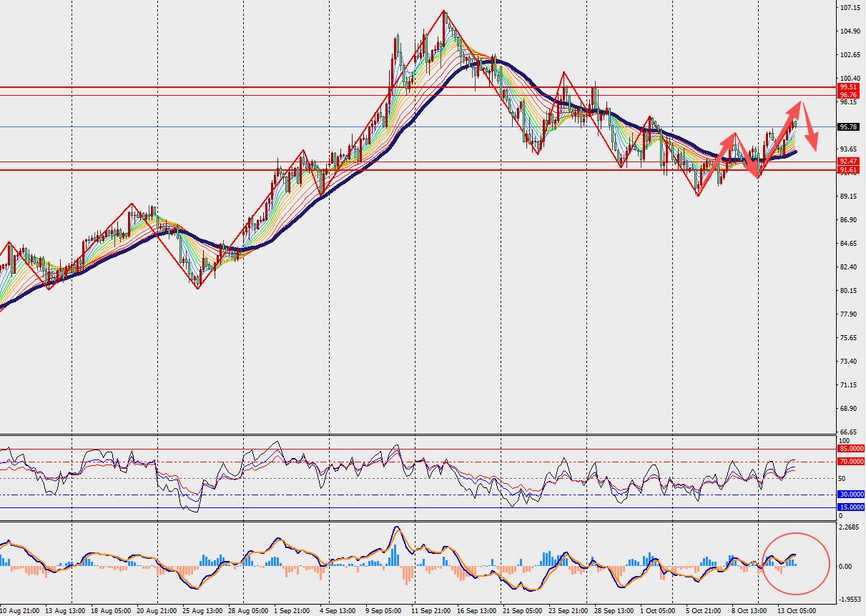Select the 18 Aug 05:00 time label
Screen dimensions: 866x616
click(x=111, y=611)
